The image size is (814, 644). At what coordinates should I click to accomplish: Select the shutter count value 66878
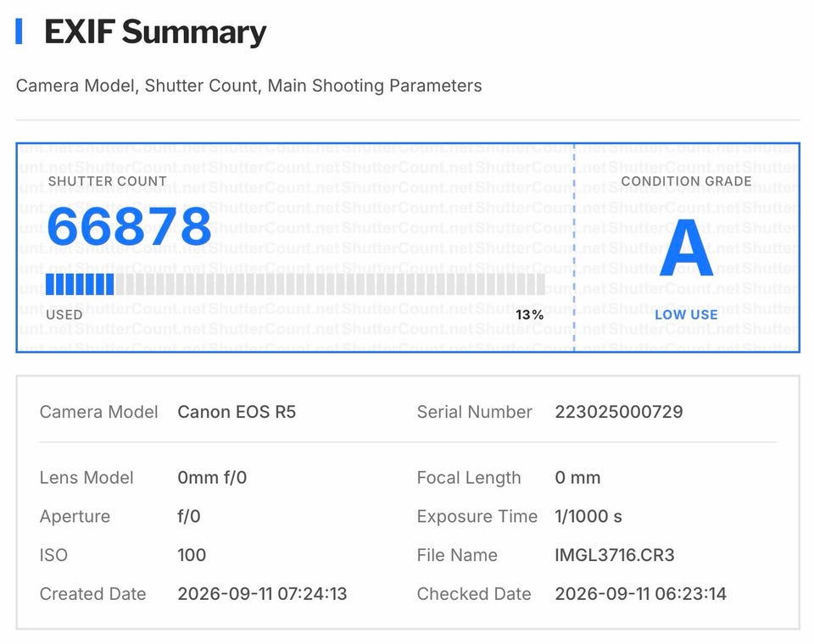[129, 226]
